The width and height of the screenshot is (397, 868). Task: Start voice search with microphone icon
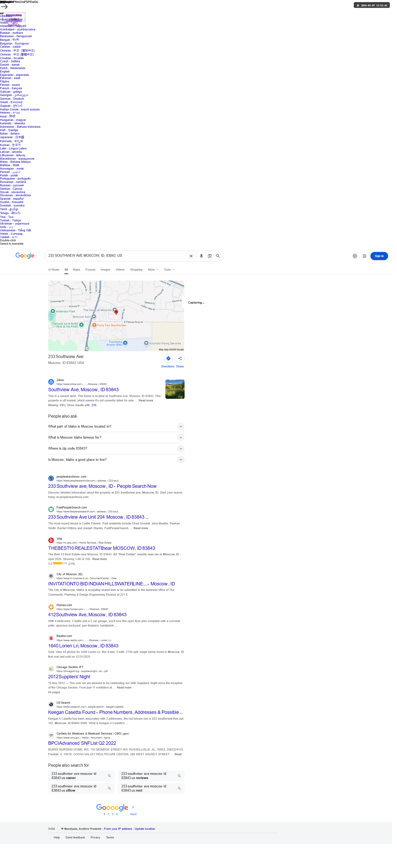coord(201,256)
